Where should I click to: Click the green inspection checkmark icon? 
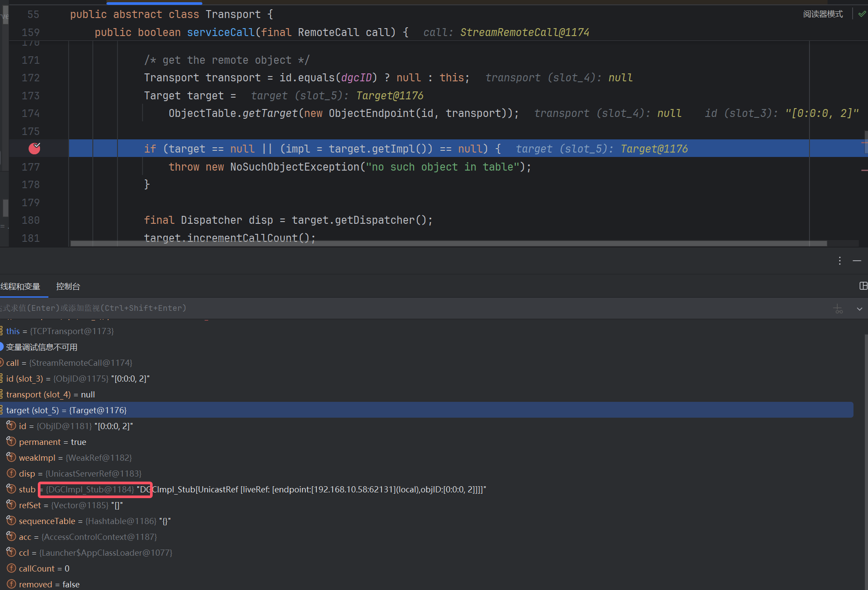(861, 14)
